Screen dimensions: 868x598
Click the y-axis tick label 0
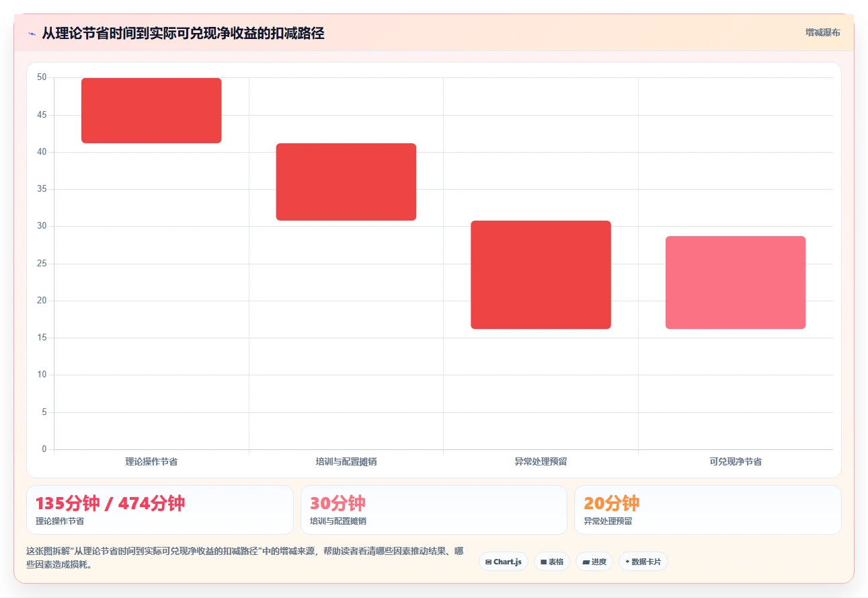pos(44,449)
